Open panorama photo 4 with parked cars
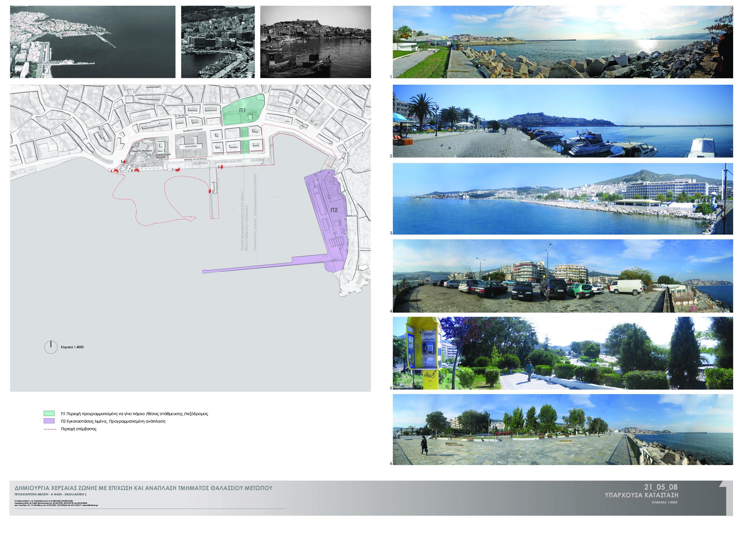This screenshot has height=534, width=756. tap(563, 276)
